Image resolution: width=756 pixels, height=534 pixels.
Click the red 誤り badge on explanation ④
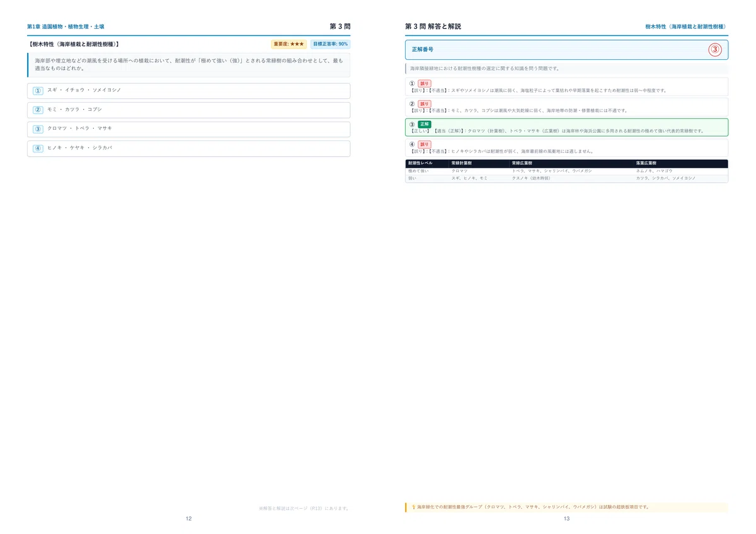pyautogui.click(x=425, y=144)
